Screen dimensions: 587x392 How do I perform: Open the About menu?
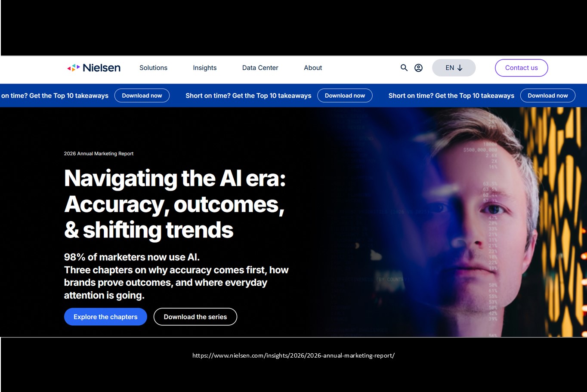[313, 68]
